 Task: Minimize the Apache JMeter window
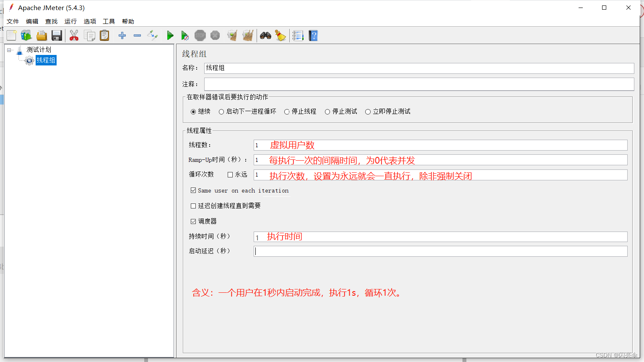tap(581, 8)
